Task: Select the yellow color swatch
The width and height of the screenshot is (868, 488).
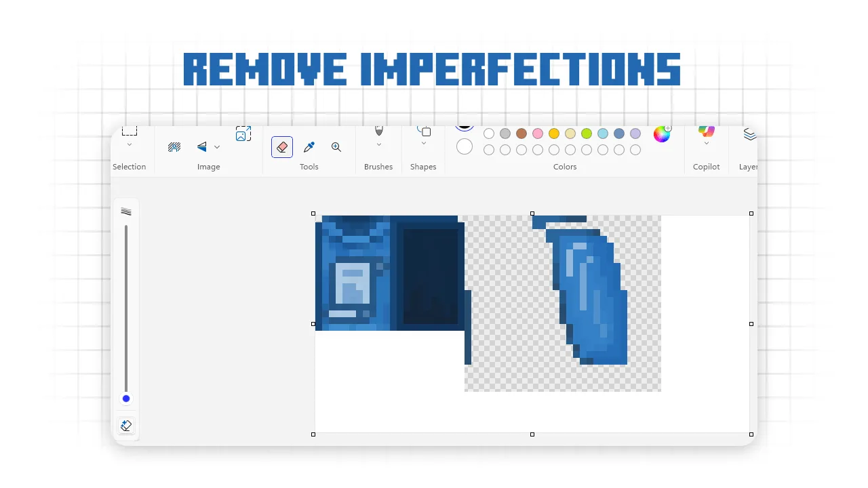Action: 554,134
